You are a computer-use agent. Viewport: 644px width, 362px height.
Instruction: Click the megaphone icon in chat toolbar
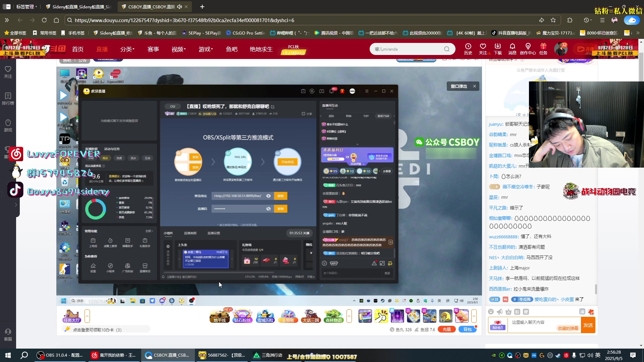pos(500,312)
